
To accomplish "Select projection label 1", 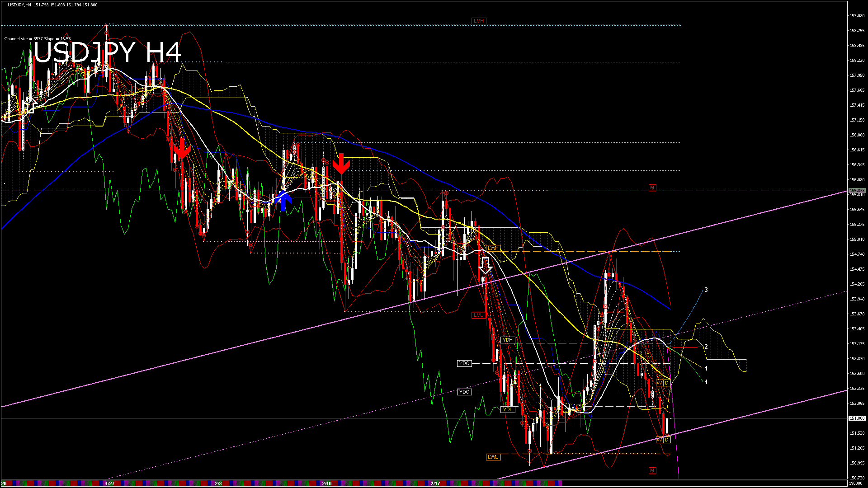I will (706, 369).
